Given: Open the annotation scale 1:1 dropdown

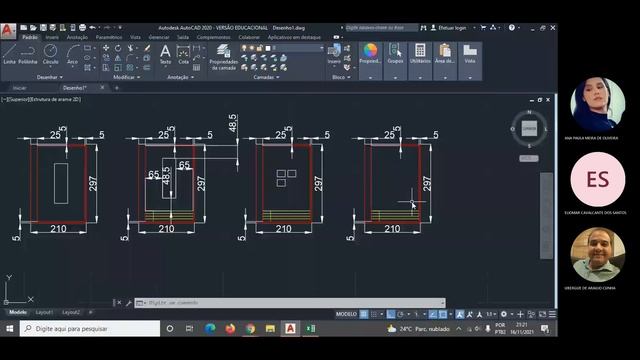Looking at the screenshot, I should click(x=491, y=314).
